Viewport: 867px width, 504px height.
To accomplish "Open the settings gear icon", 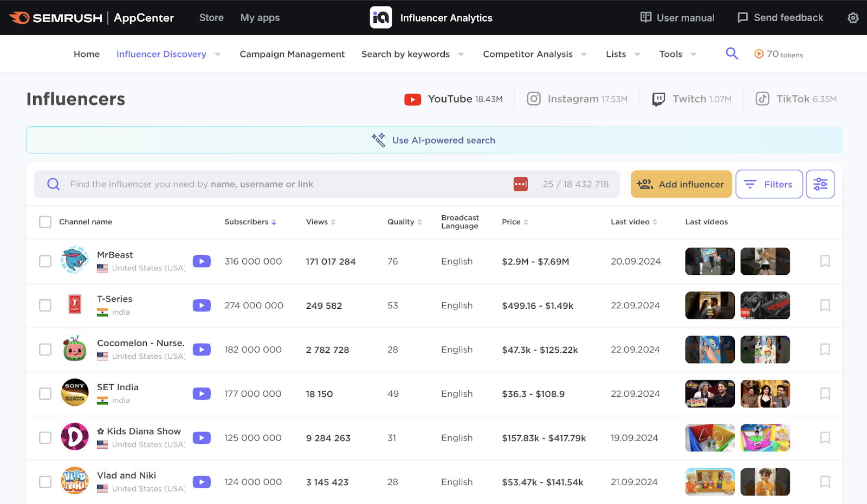I will click(853, 18).
